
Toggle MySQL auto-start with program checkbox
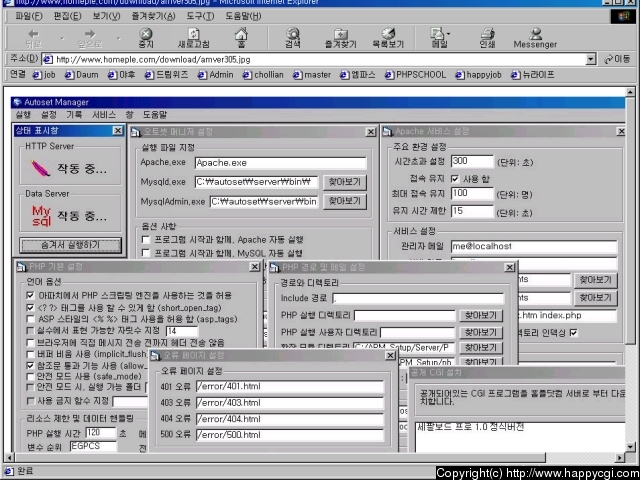[145, 253]
